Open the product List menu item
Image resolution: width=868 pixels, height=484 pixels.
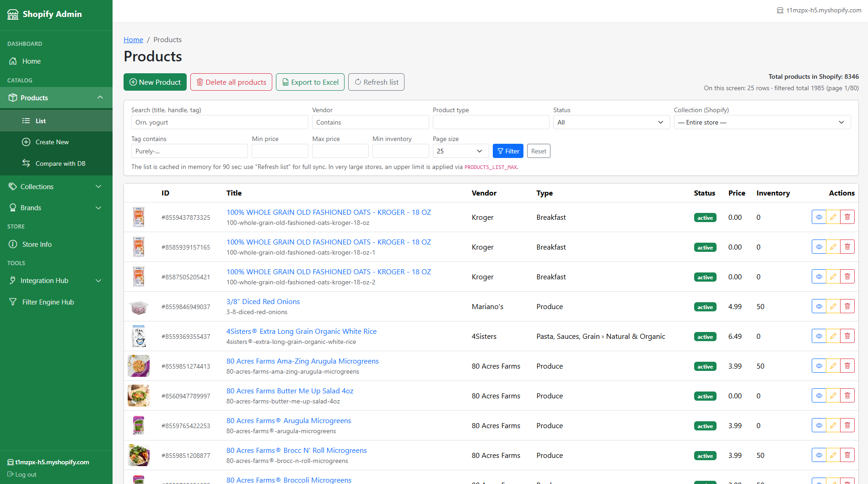point(56,121)
